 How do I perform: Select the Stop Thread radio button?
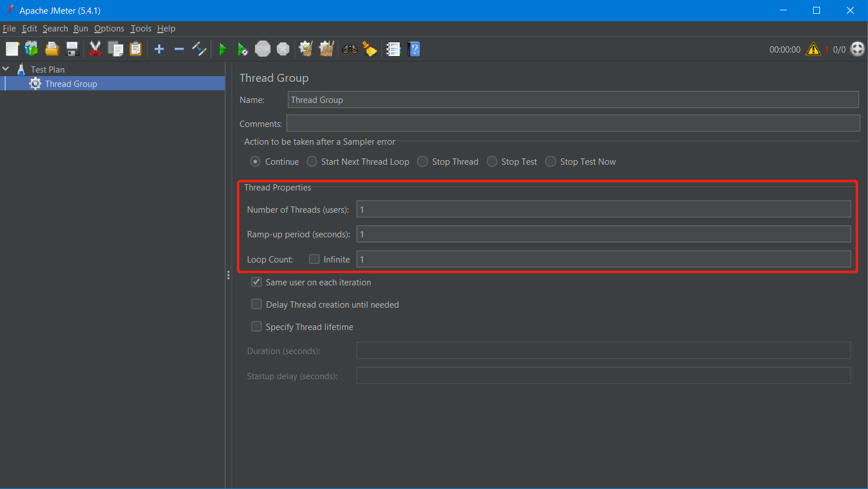(423, 162)
